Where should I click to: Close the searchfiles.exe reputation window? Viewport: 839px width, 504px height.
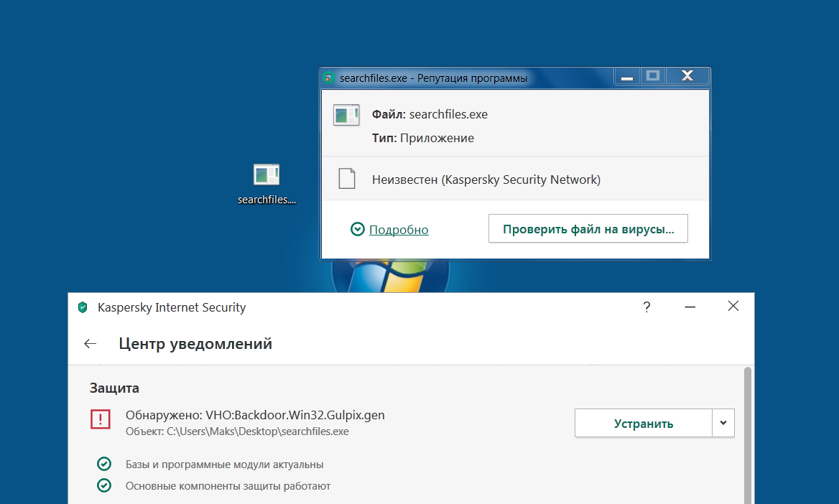pos(687,77)
